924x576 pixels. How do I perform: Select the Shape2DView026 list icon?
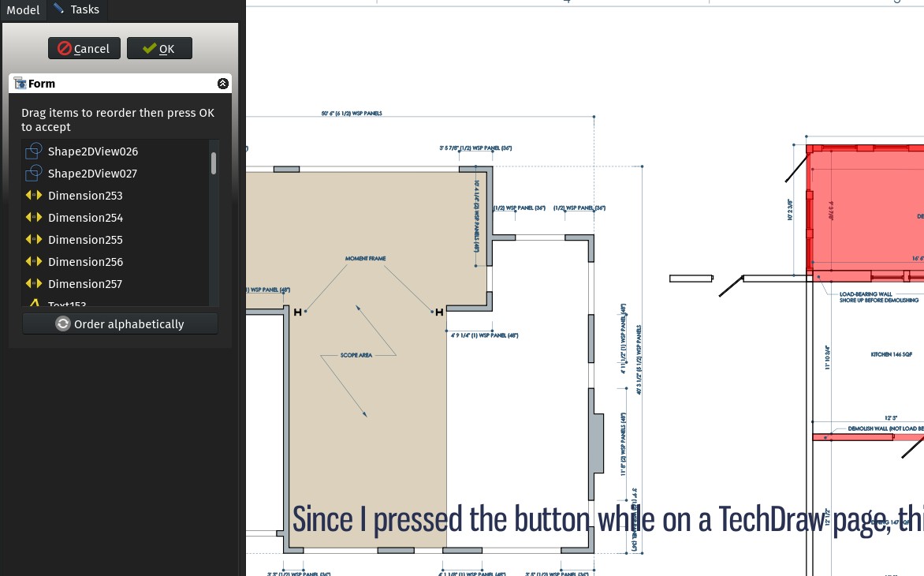click(x=34, y=151)
